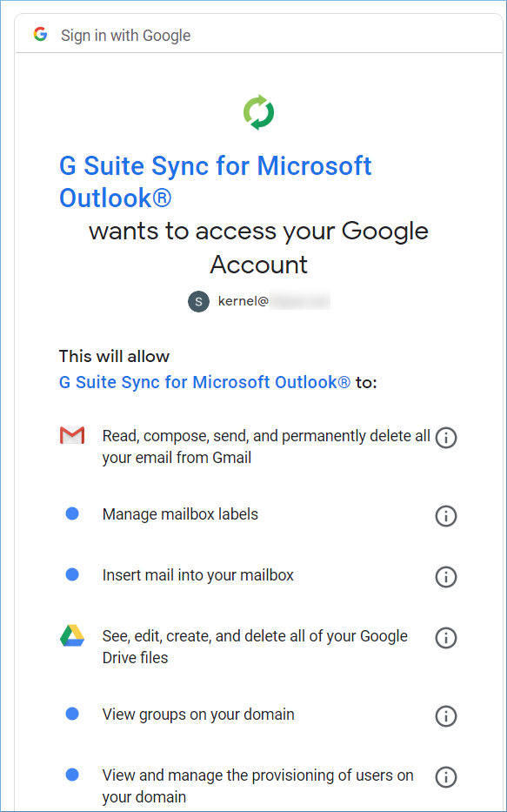Open info for View groups on domain
Screen dimensions: 507x812
click(446, 716)
